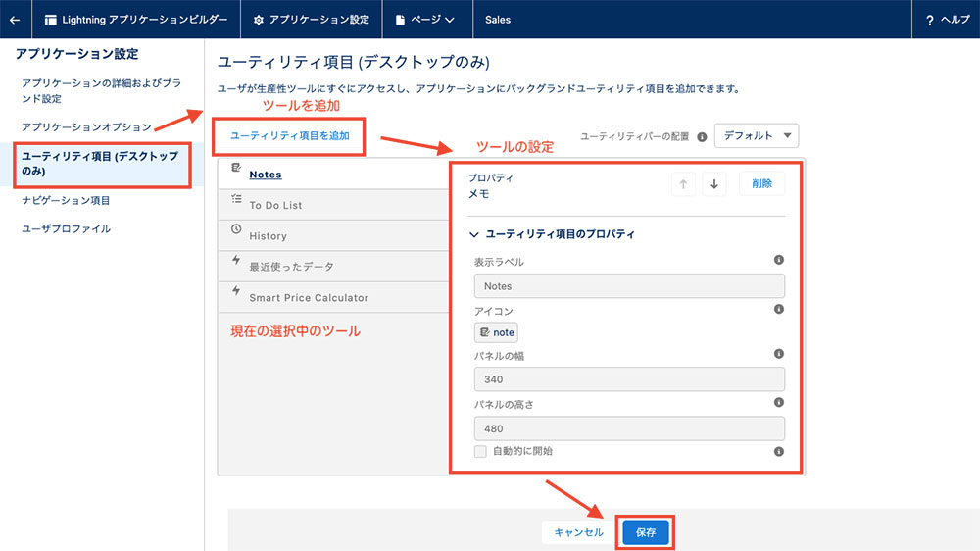Click the キャンセル button

[579, 533]
